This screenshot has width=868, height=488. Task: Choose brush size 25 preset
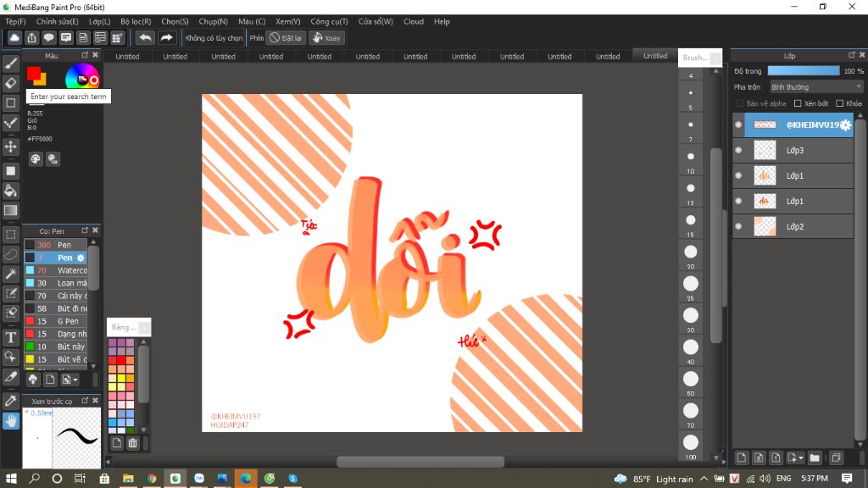[691, 288]
